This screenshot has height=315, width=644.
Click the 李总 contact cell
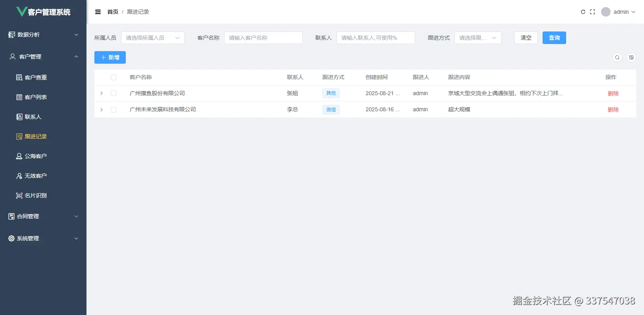click(x=293, y=110)
